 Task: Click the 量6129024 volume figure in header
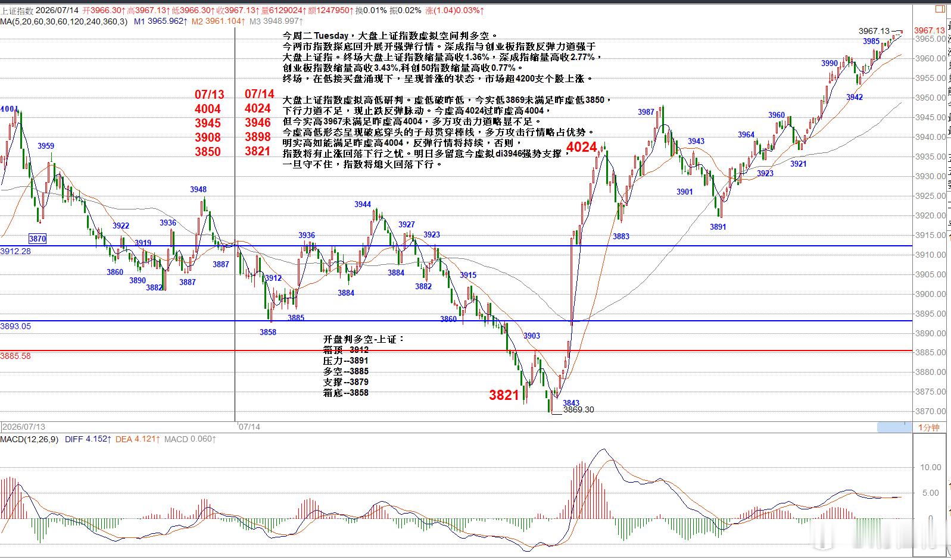283,11
